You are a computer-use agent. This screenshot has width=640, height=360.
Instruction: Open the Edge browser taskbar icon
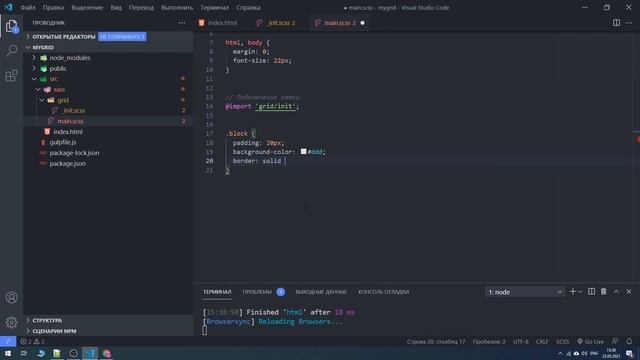[41, 353]
